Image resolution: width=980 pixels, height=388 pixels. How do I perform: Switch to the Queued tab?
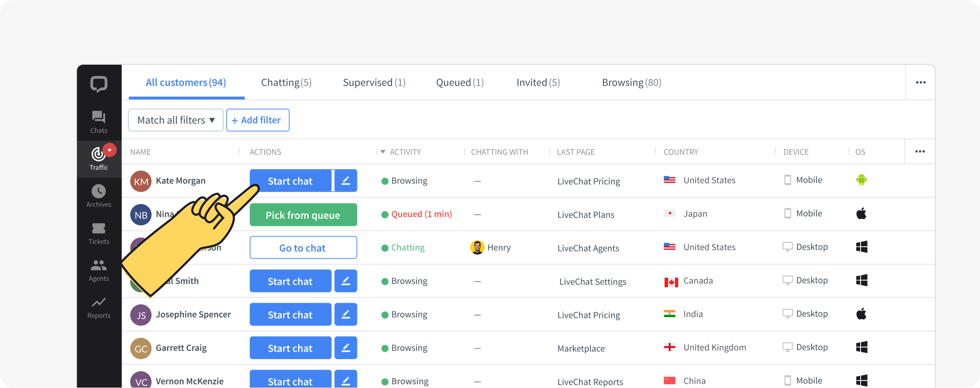click(x=460, y=82)
